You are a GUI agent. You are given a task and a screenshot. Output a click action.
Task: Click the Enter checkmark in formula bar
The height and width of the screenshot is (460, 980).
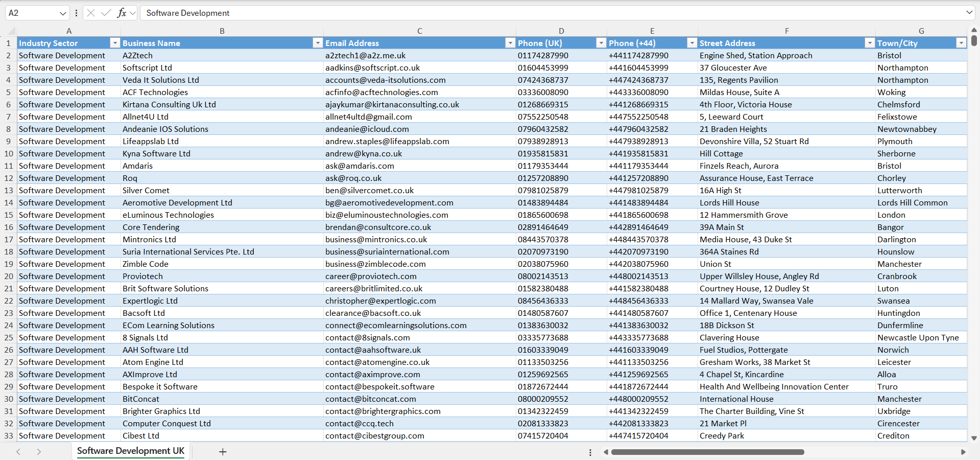click(106, 13)
